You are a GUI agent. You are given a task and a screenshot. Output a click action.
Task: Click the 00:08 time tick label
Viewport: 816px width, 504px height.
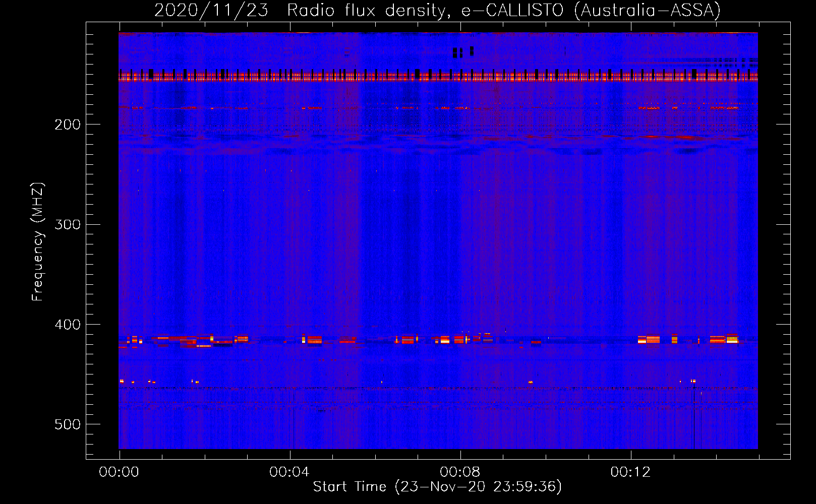[x=460, y=472]
